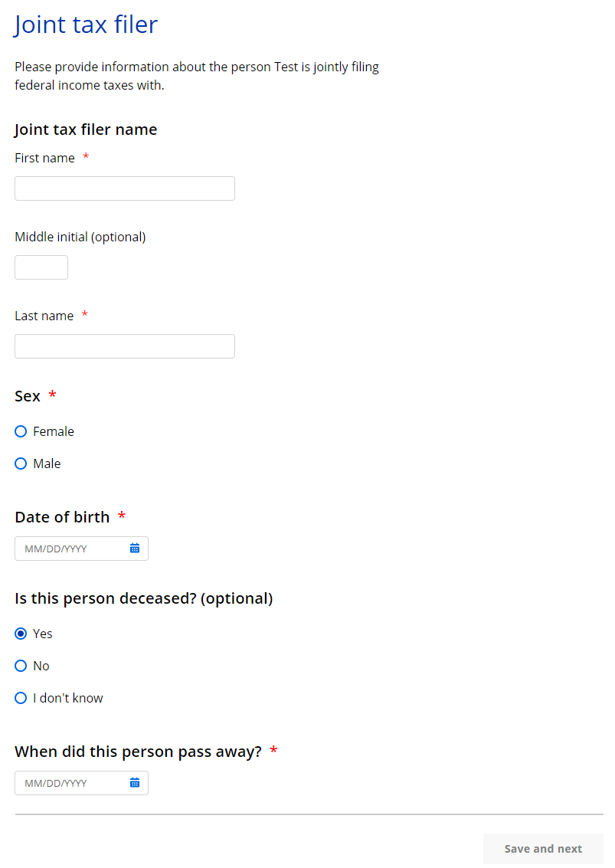Click the pass away date MM/DD/YYYY field

70,783
